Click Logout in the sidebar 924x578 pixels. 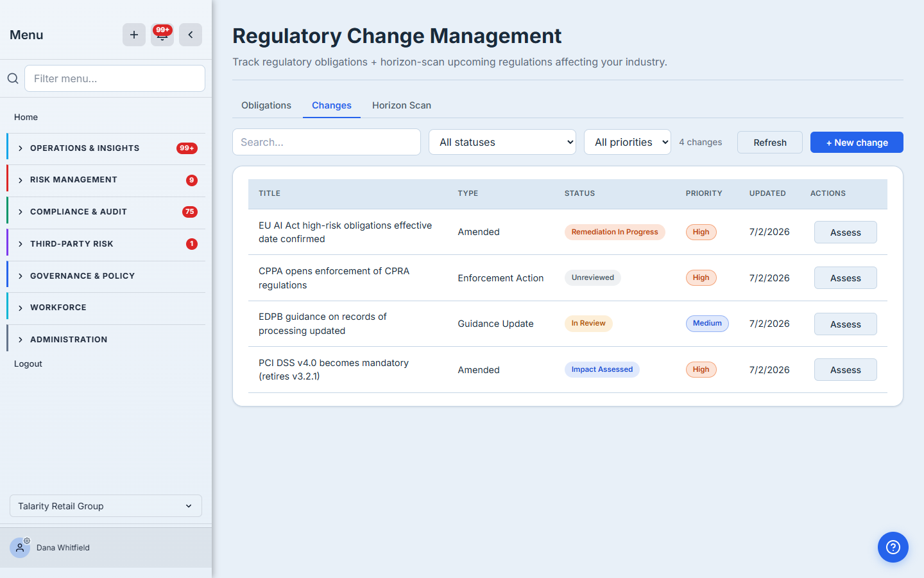[x=28, y=363]
